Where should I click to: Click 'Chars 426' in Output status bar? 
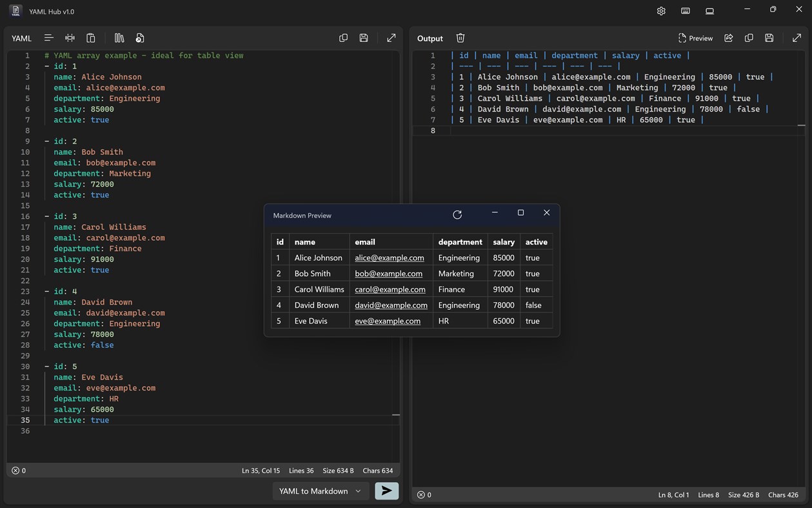(x=783, y=495)
